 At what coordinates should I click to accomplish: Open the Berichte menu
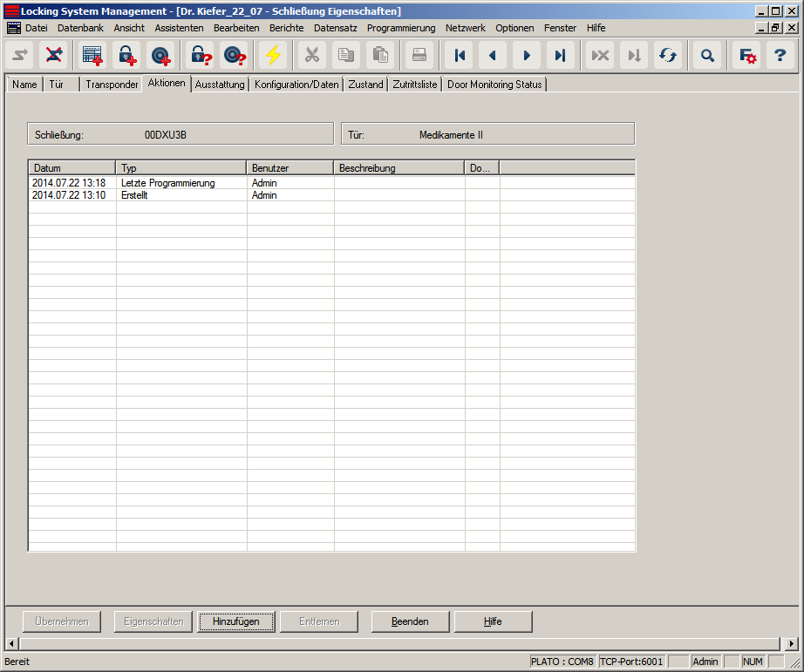[286, 28]
